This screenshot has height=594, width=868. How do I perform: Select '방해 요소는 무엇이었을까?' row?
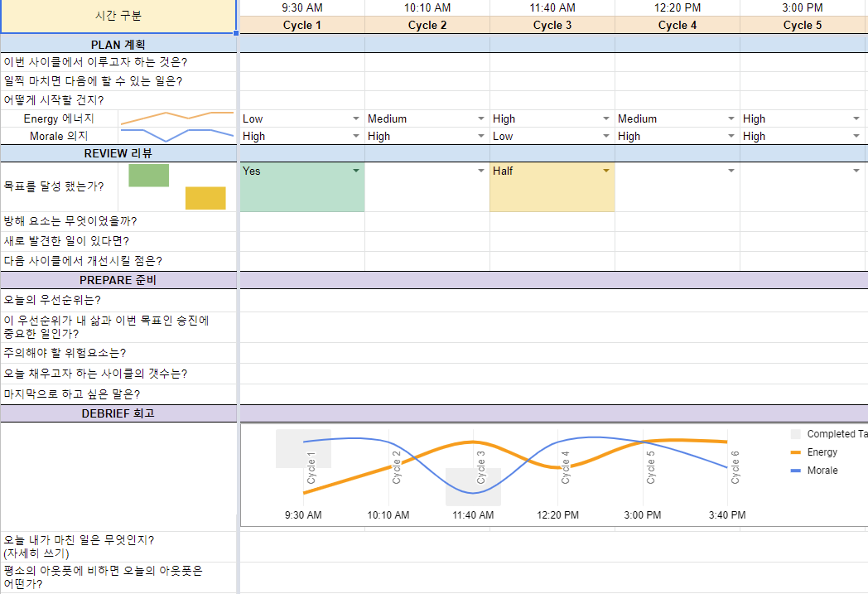click(x=118, y=221)
